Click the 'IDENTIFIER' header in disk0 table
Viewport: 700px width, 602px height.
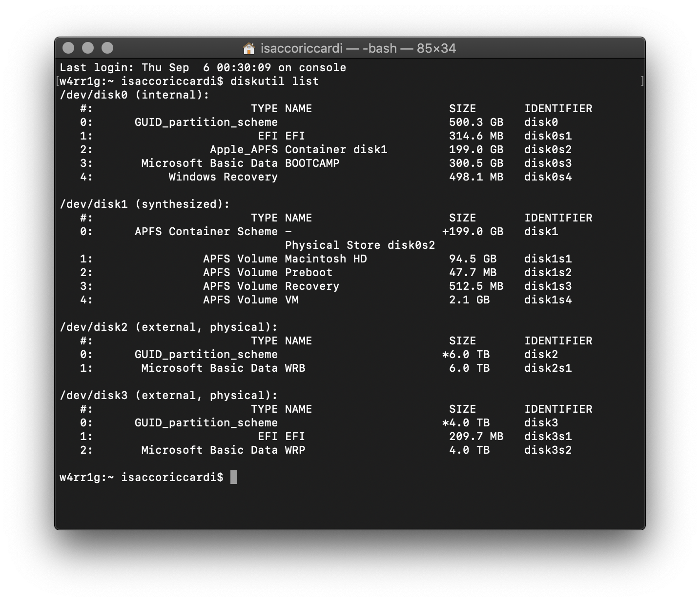point(558,108)
